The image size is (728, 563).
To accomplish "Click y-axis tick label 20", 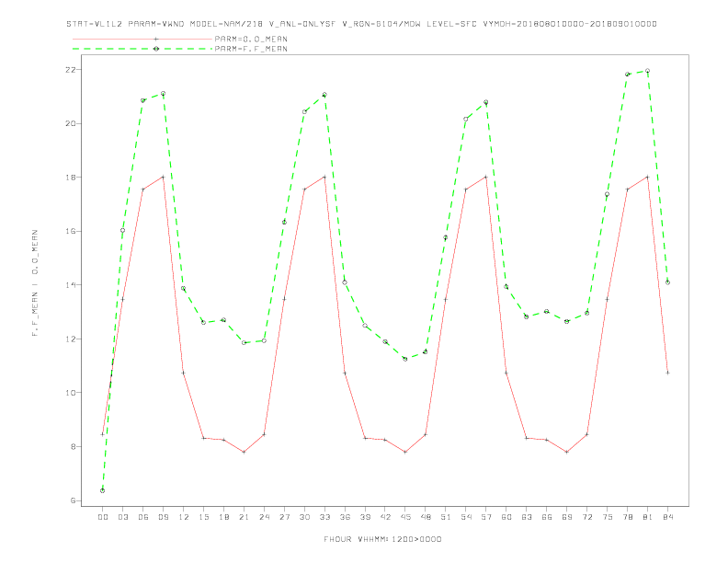I will (x=71, y=123).
